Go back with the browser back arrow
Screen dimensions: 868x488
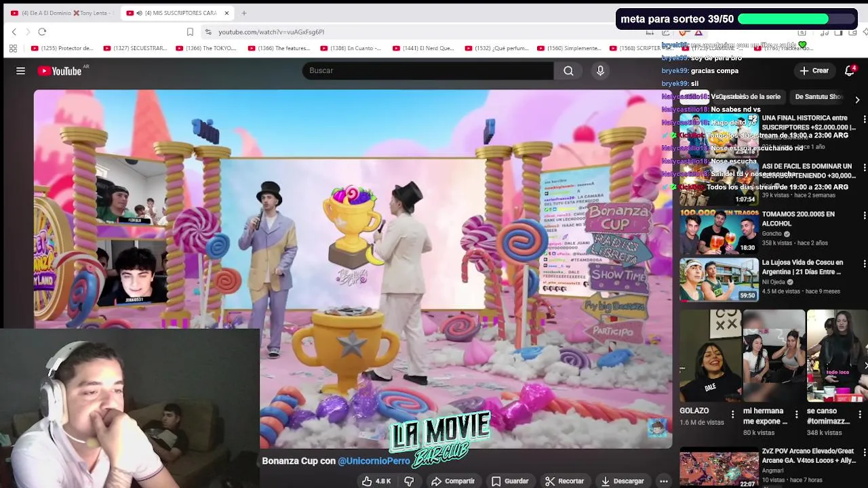[14, 32]
